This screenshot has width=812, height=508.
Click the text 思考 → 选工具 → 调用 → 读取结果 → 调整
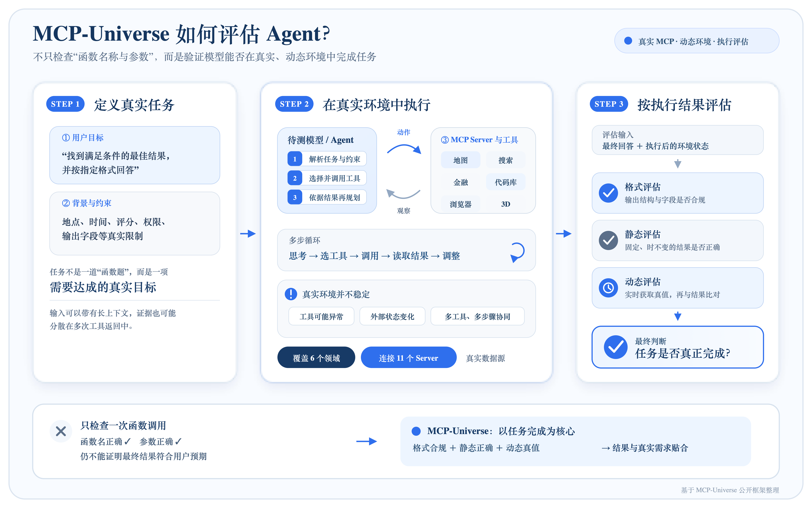coord(374,256)
